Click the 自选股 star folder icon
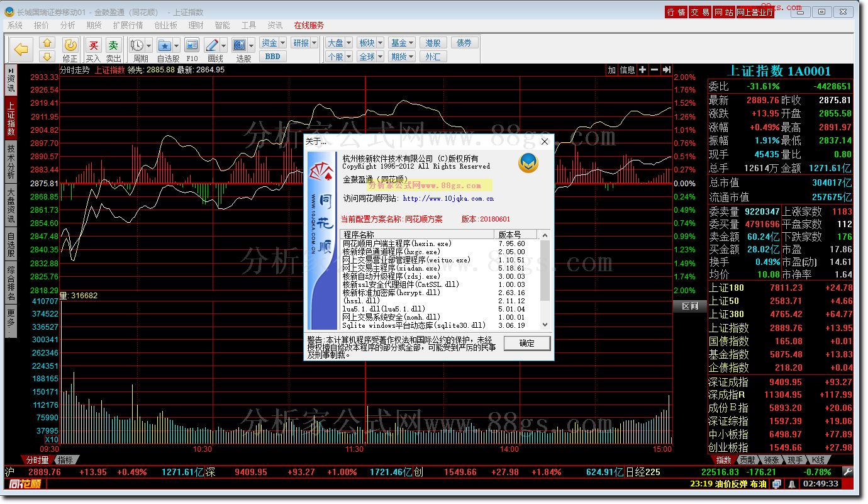868x504 pixels. click(x=164, y=45)
